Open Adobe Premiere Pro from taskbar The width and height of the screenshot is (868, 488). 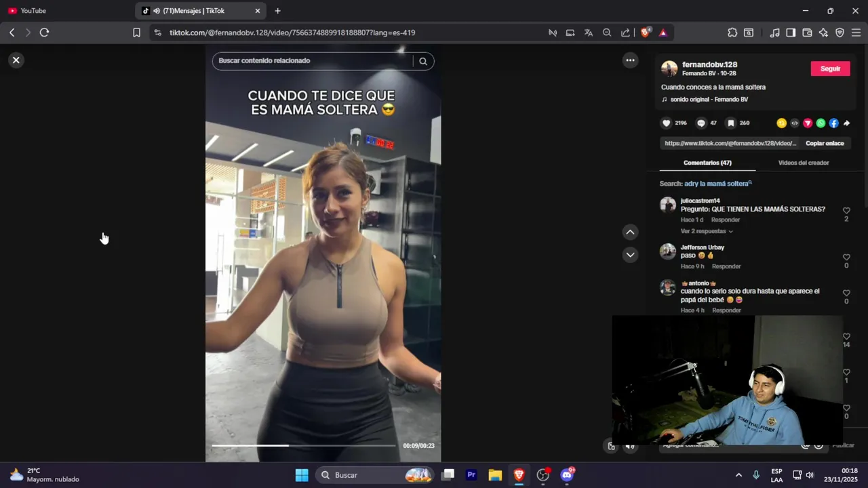471,475
